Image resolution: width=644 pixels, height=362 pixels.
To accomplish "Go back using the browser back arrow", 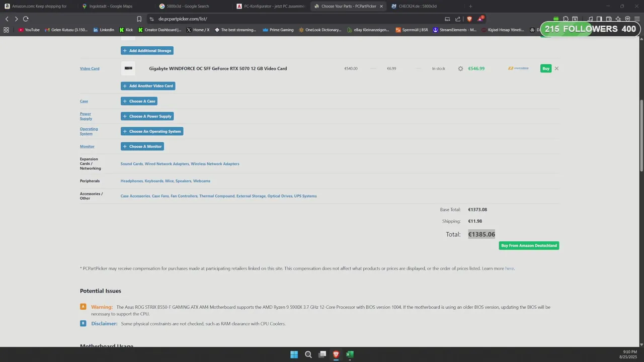I will click(x=7, y=19).
